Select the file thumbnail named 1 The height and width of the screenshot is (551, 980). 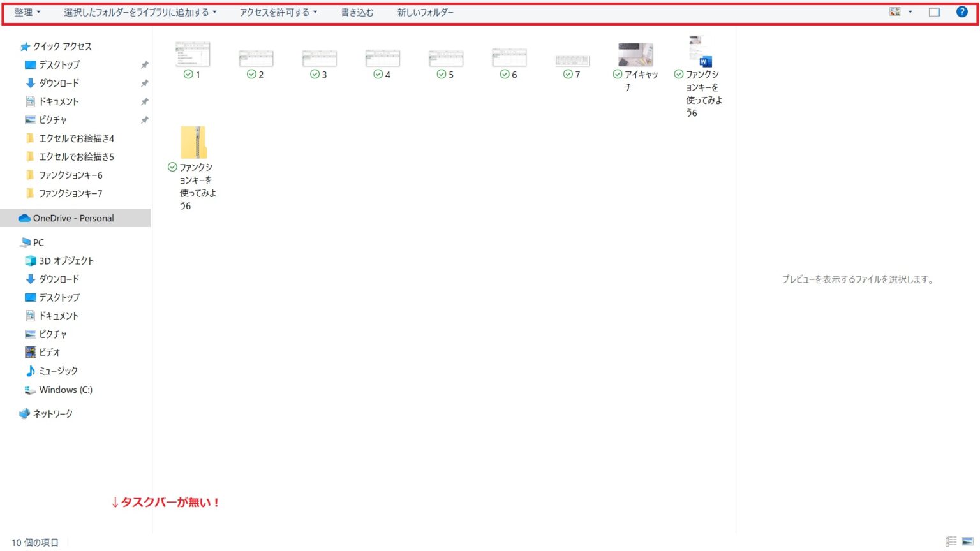(193, 55)
